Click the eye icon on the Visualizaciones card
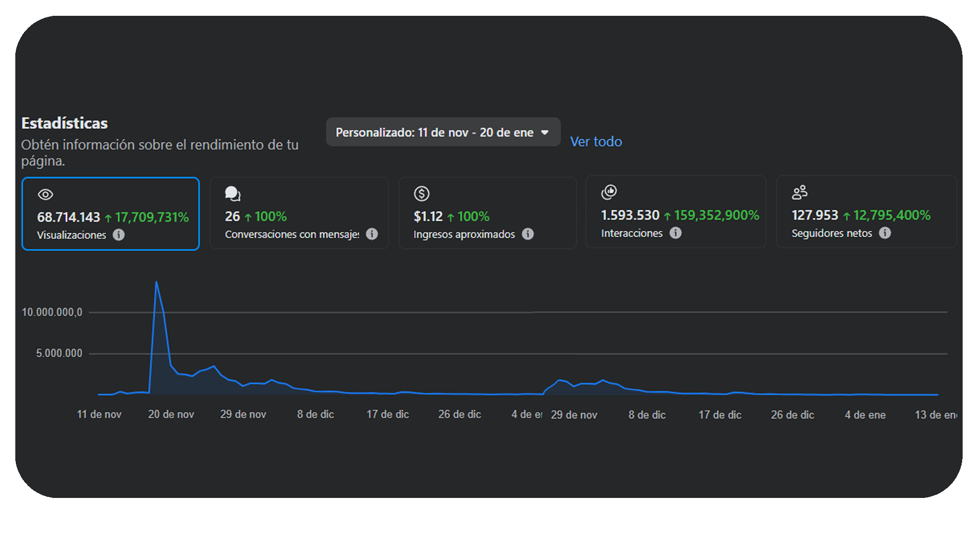Viewport: 980px width, 551px height. (45, 194)
